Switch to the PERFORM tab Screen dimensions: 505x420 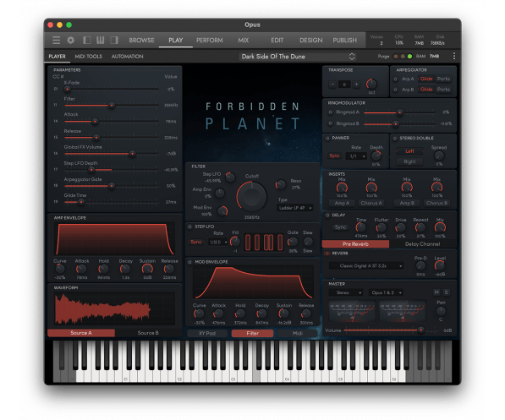click(210, 41)
